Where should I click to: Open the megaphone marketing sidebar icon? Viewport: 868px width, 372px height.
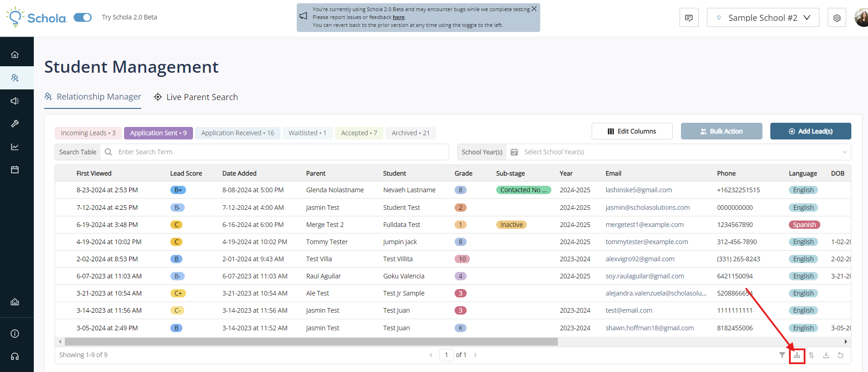[15, 101]
